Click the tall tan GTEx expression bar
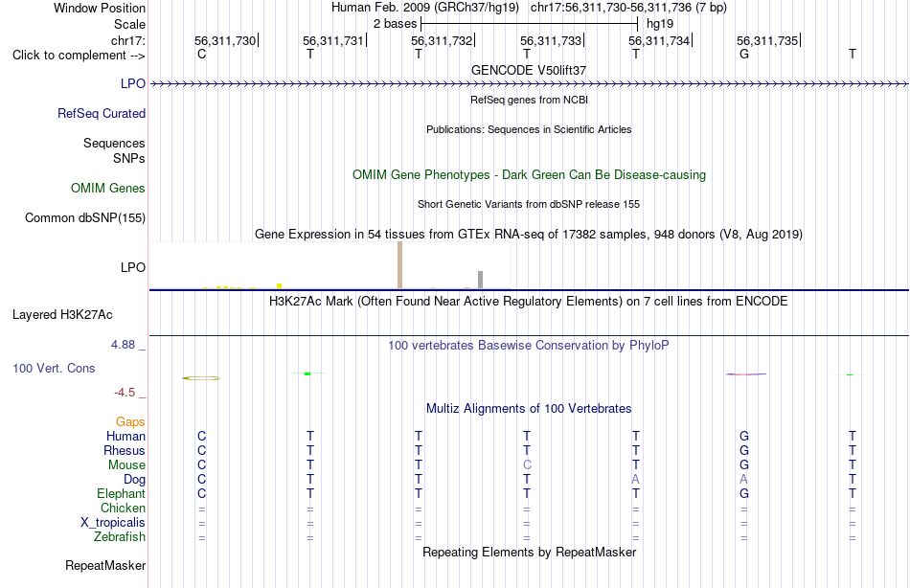The width and height of the screenshot is (910, 588). (399, 264)
